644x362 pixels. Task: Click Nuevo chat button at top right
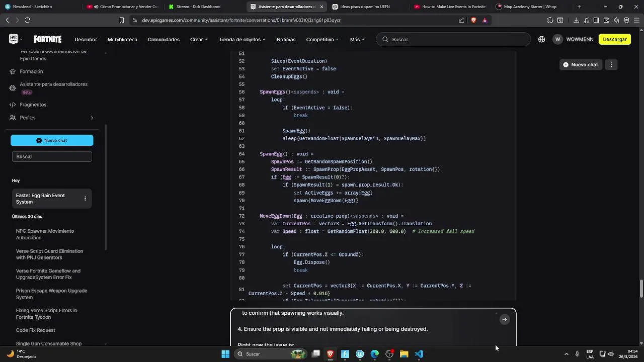(x=581, y=64)
